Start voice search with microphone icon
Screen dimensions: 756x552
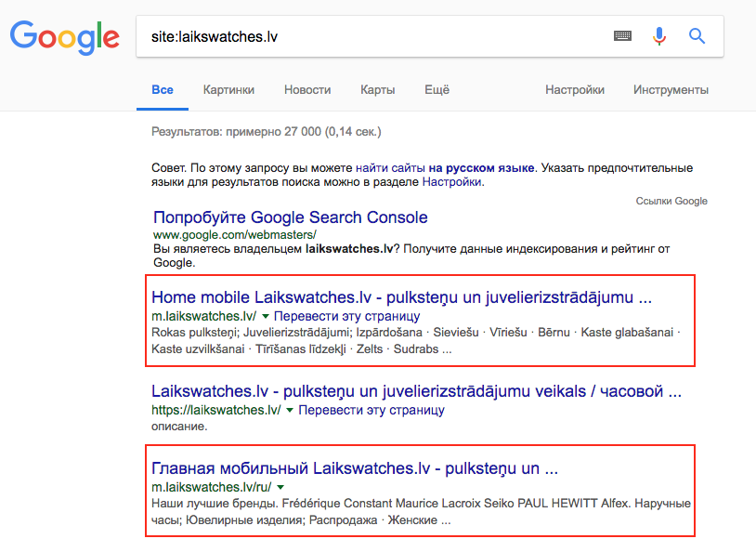[x=659, y=36]
